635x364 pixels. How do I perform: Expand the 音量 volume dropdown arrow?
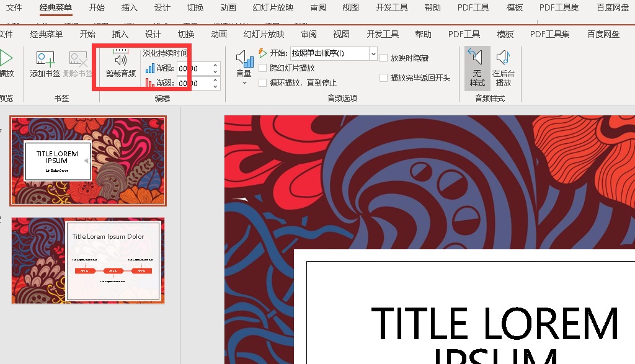[244, 83]
